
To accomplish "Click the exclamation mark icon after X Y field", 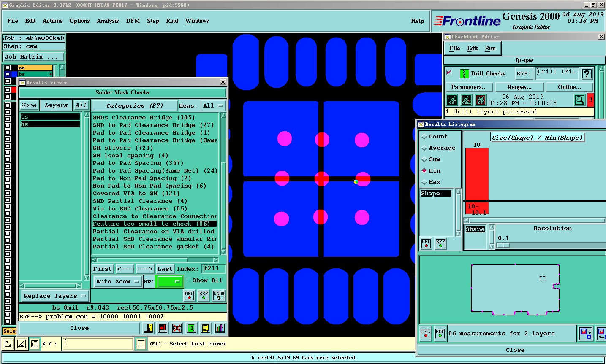I will 141,344.
